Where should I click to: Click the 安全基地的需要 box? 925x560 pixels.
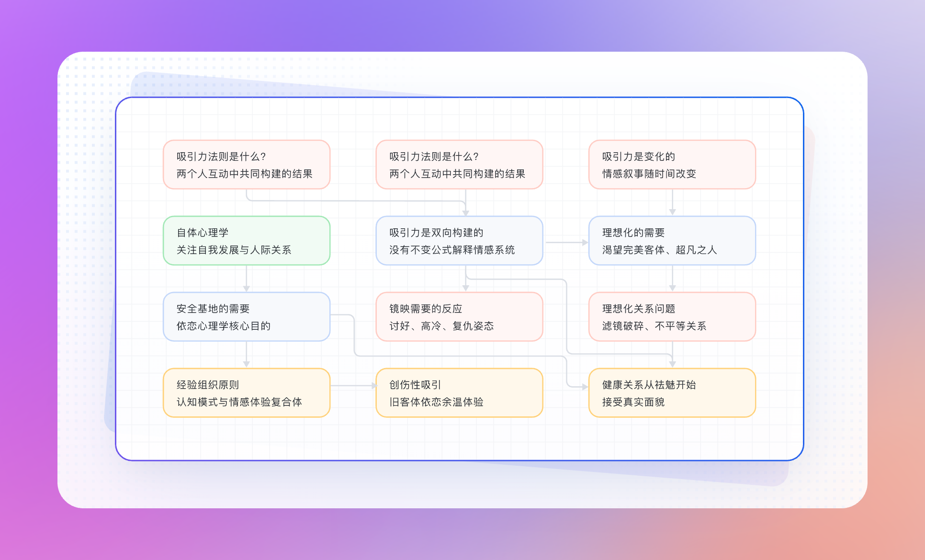point(246,317)
